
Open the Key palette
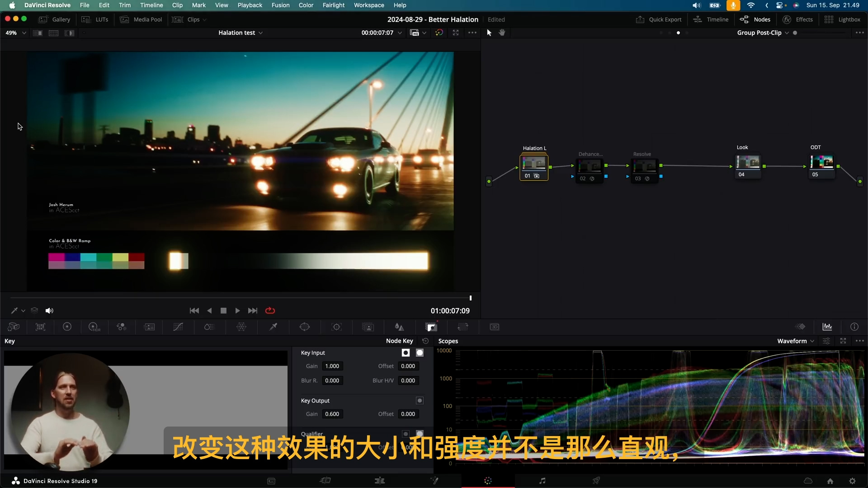tap(431, 327)
